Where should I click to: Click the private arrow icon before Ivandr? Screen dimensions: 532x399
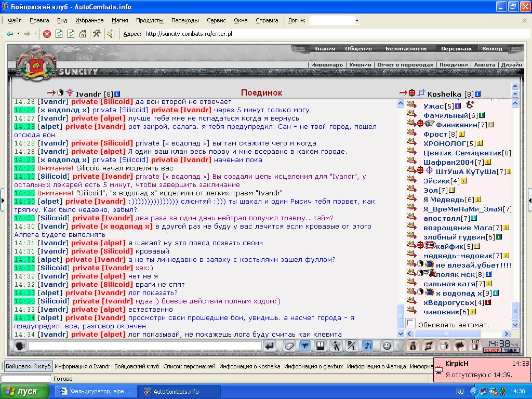tap(51, 92)
